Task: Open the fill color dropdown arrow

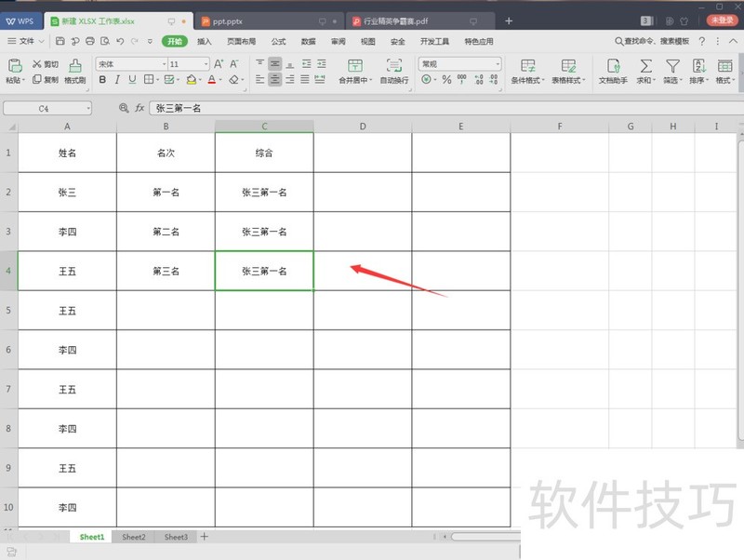Action: pyautogui.click(x=202, y=81)
